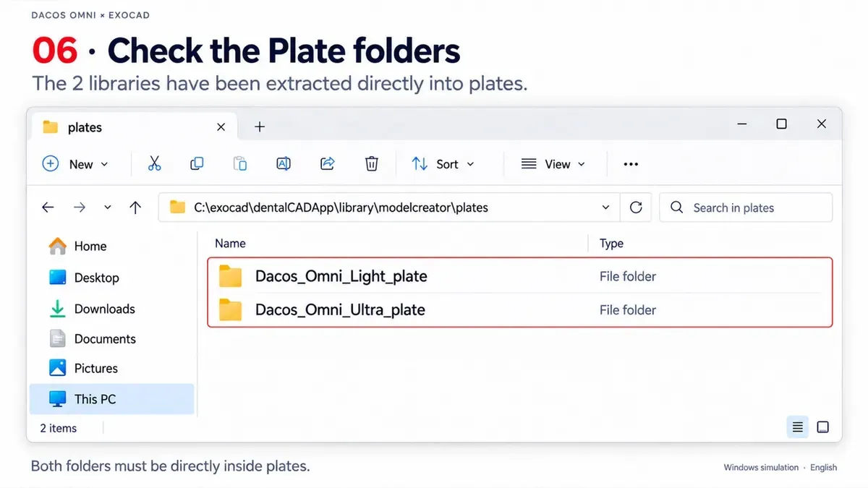Select This PC in the sidebar
The image size is (868, 488).
coord(112,399)
